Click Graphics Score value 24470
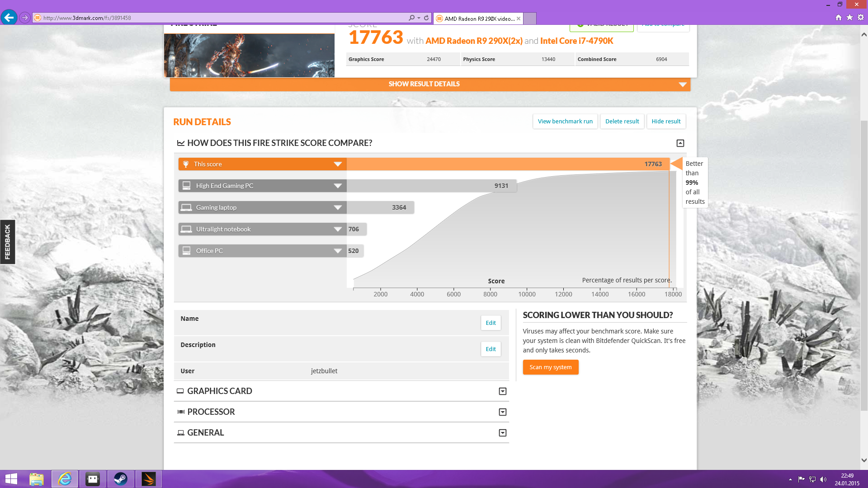The width and height of the screenshot is (868, 488). coord(434,59)
